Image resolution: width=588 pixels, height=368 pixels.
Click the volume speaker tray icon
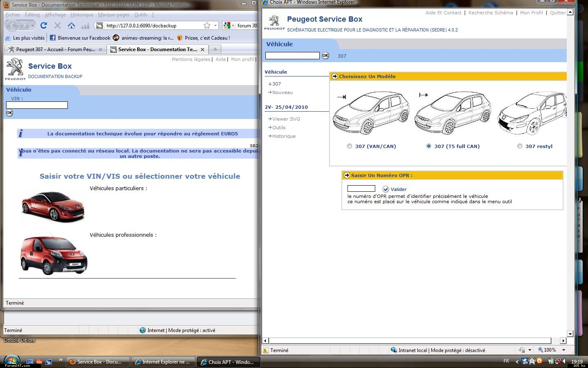pyautogui.click(x=564, y=361)
